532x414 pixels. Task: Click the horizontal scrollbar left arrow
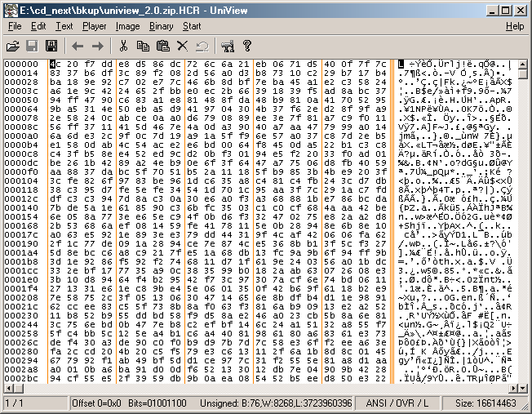click(8, 388)
